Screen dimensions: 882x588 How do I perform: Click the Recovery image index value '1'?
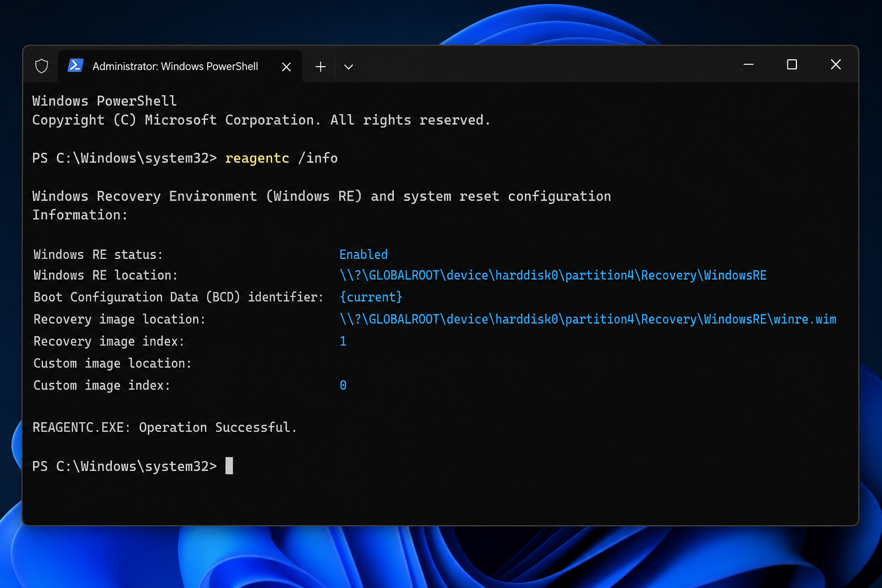(x=343, y=341)
